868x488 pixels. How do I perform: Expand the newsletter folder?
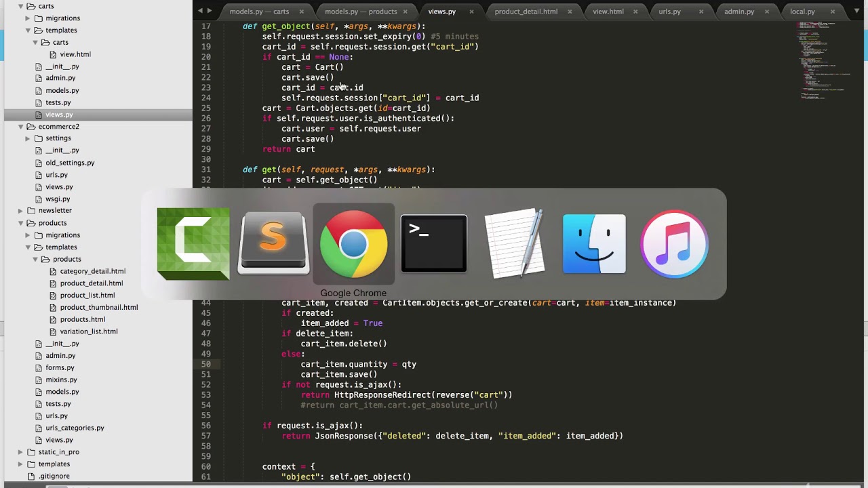pos(21,211)
